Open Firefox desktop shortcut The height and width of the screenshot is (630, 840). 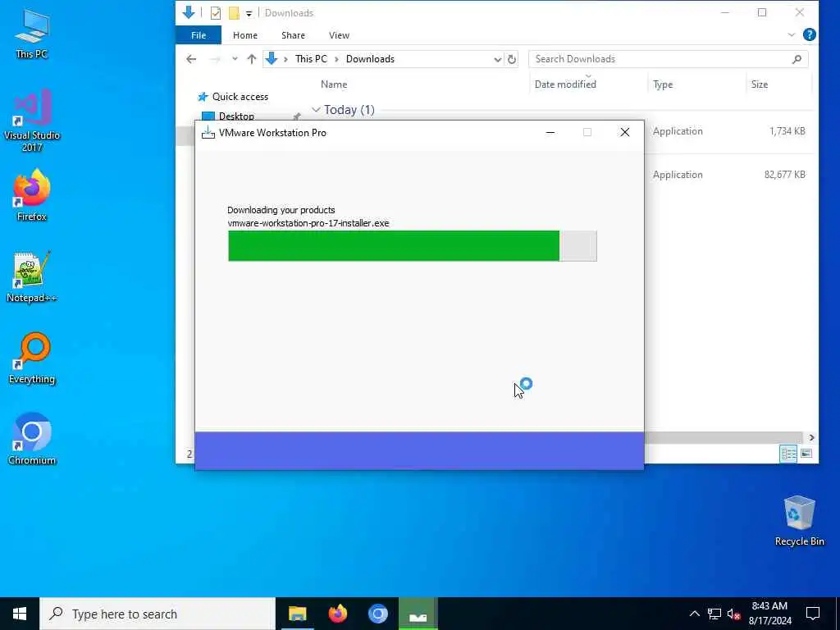32,195
